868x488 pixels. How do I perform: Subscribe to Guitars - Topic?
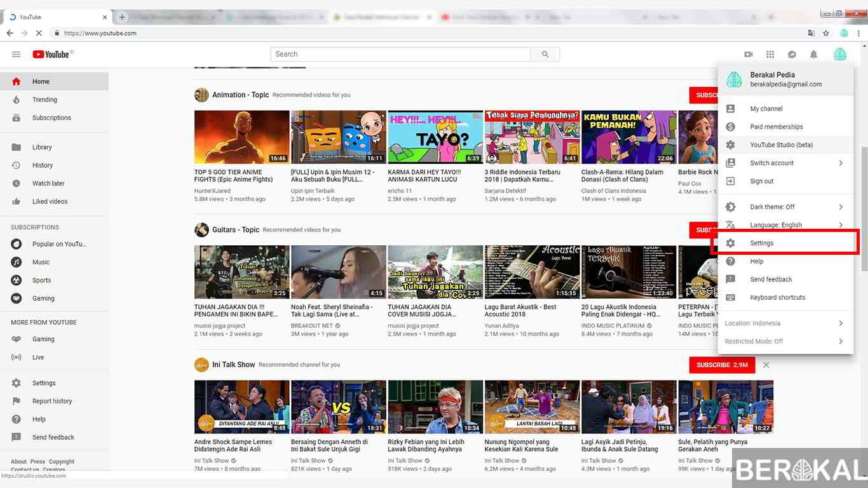click(704, 230)
